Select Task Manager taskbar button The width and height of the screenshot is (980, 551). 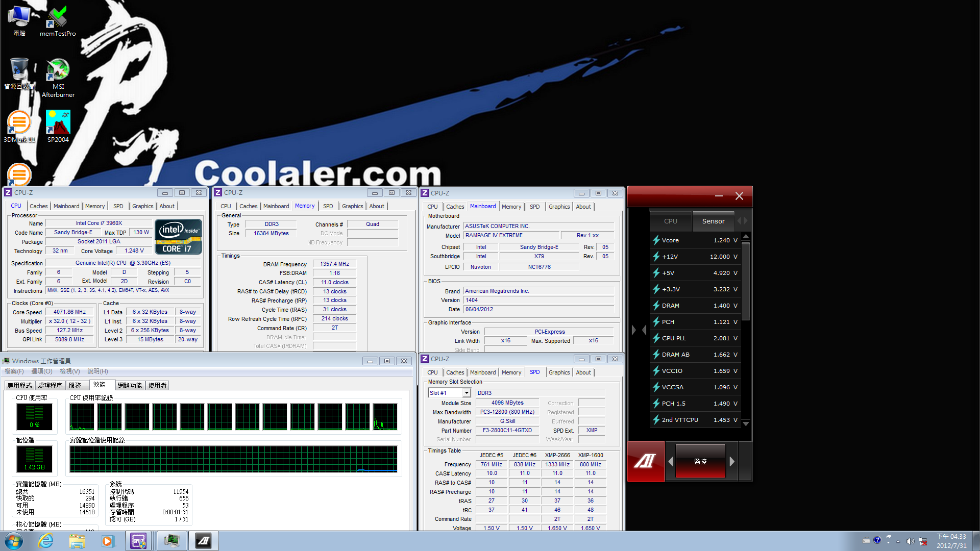[171, 541]
